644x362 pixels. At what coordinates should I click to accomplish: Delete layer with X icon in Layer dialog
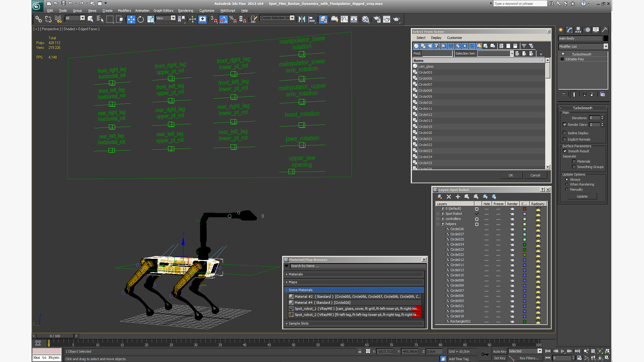449,197
